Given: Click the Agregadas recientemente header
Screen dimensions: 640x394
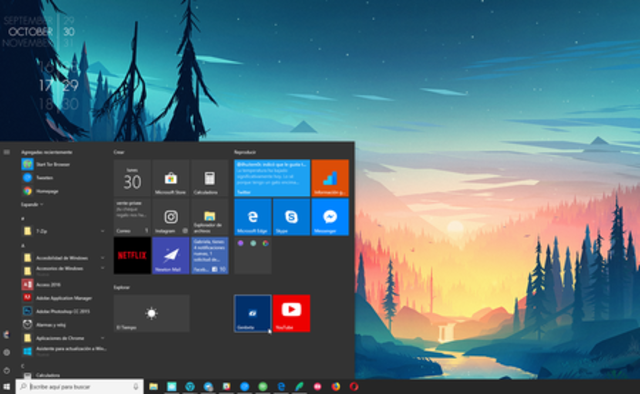Looking at the screenshot, I should point(47,152).
